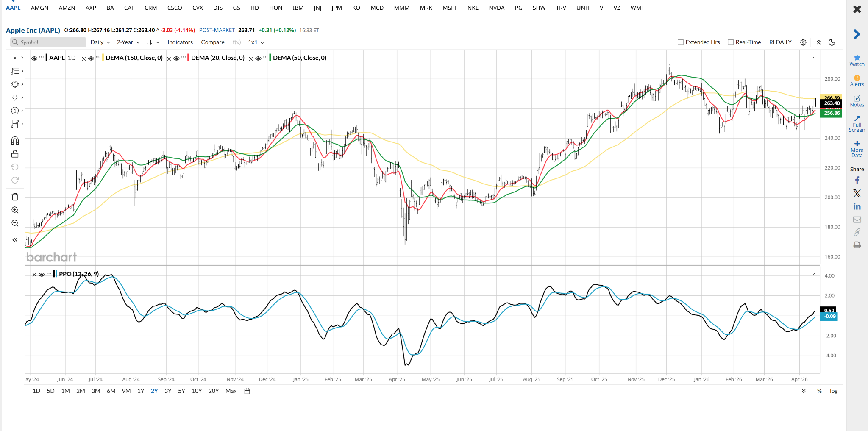Click the yellow DEMA 150 color swatch
Viewport: 868px width, 431px height.
[x=103, y=58]
